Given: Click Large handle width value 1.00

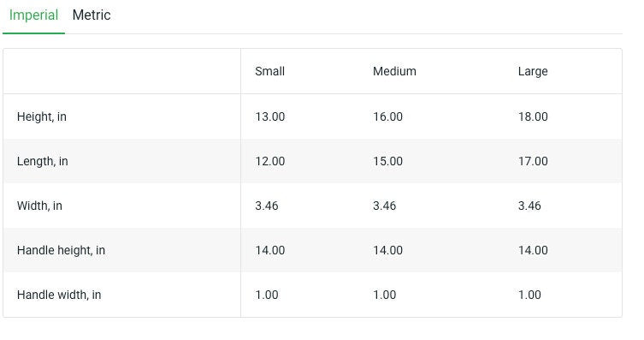Looking at the screenshot, I should 529,295.
